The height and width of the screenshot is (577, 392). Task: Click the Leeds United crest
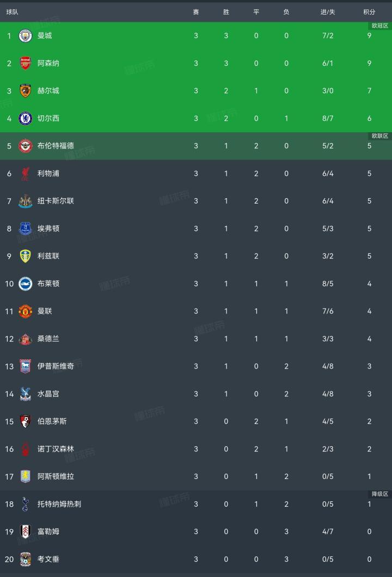coord(25,256)
